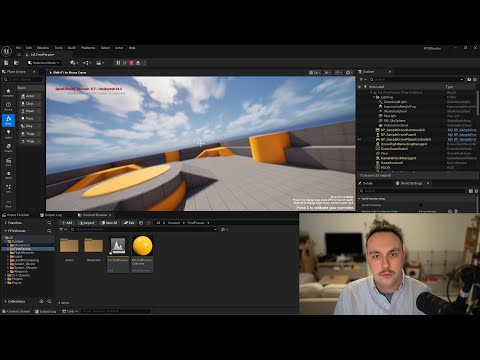480x360 pixels.
Task: Switch to the Details tab
Action: (x=366, y=183)
